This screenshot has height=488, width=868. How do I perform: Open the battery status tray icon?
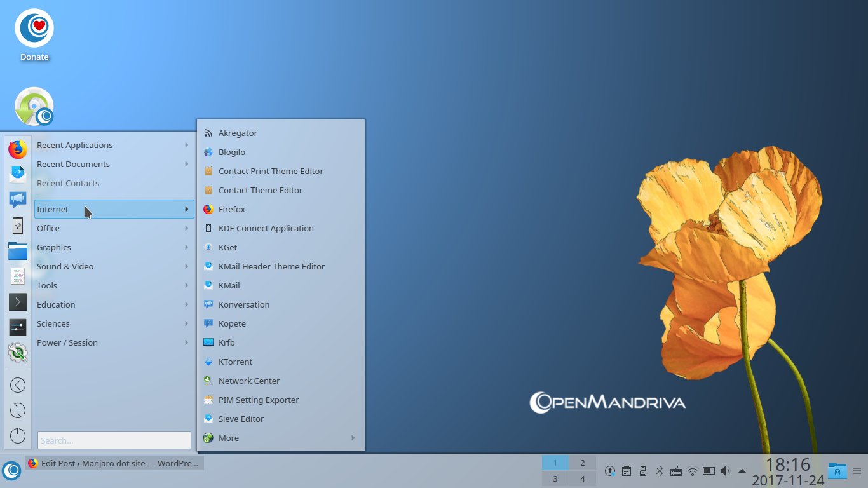709,471
